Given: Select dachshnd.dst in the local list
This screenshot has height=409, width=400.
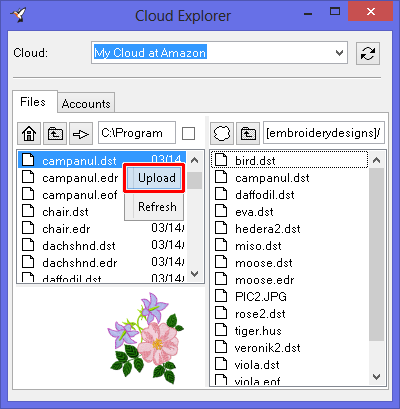Looking at the screenshot, I should pos(79,246).
